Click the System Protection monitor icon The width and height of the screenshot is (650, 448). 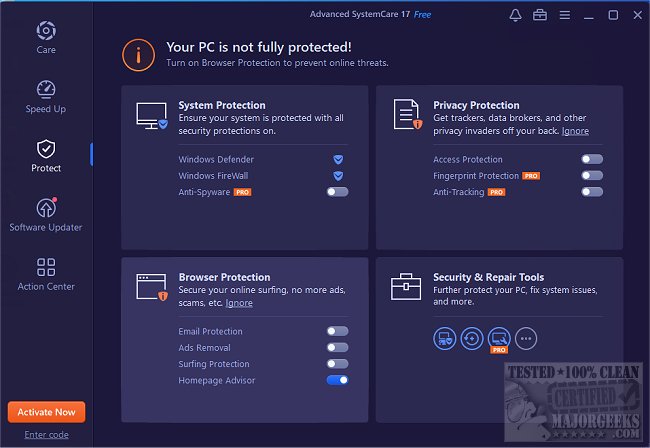click(x=152, y=116)
